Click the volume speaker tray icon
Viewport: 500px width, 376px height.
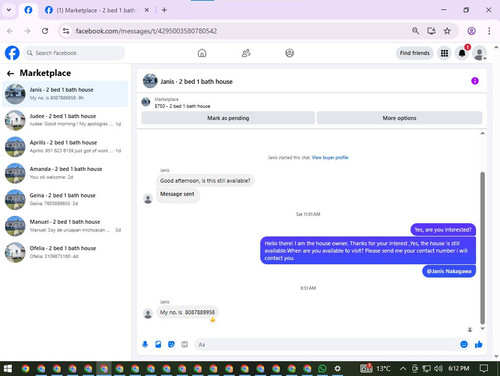[x=438, y=368]
